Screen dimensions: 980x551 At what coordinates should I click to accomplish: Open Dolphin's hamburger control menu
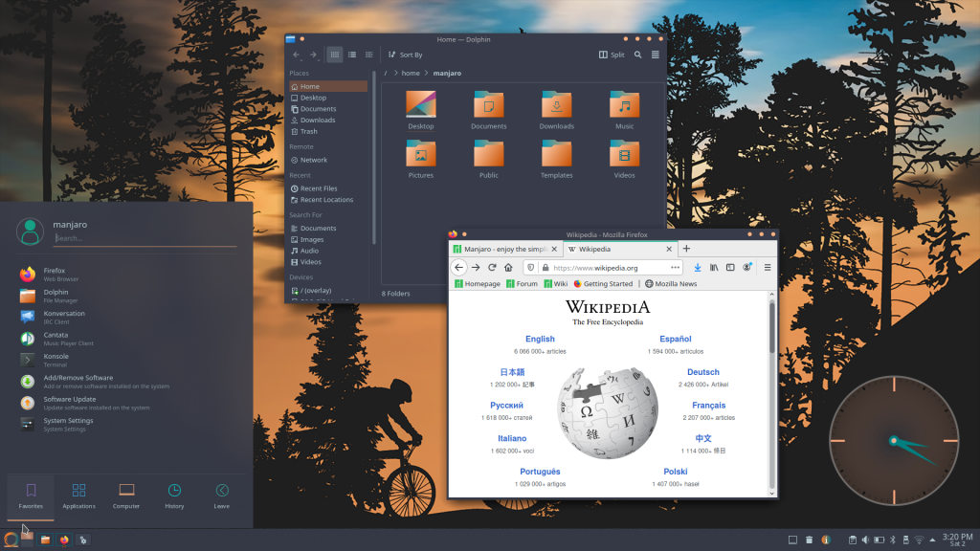(x=656, y=55)
